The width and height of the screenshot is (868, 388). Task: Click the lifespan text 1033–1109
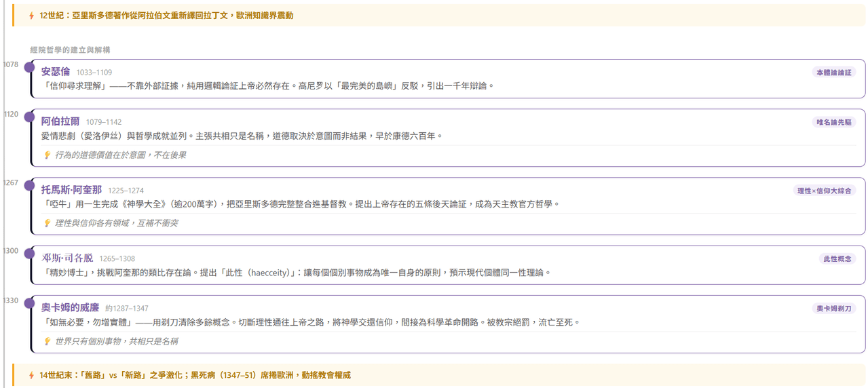click(94, 73)
